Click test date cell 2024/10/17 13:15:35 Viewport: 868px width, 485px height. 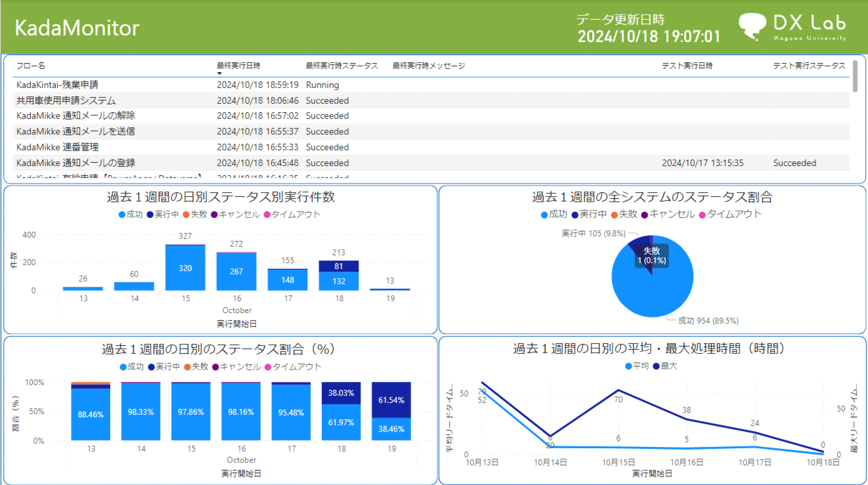(x=702, y=163)
